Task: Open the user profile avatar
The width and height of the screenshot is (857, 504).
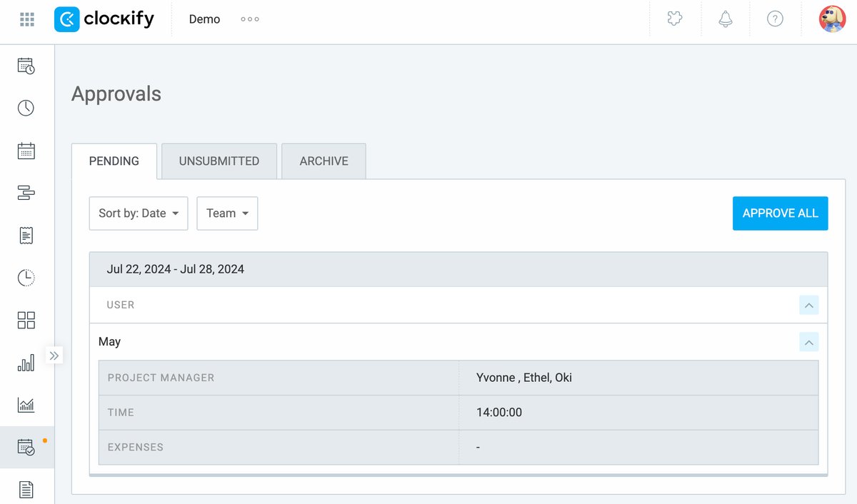Action: click(x=832, y=19)
